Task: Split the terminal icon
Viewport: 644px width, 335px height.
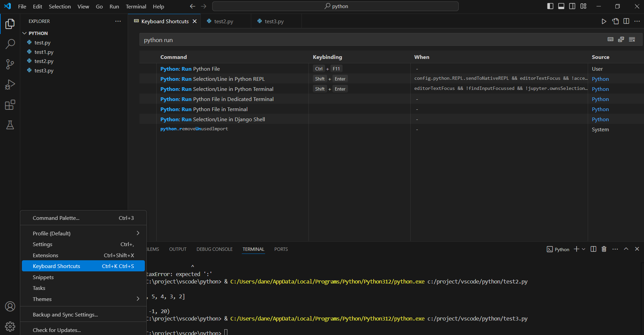Action: point(593,249)
